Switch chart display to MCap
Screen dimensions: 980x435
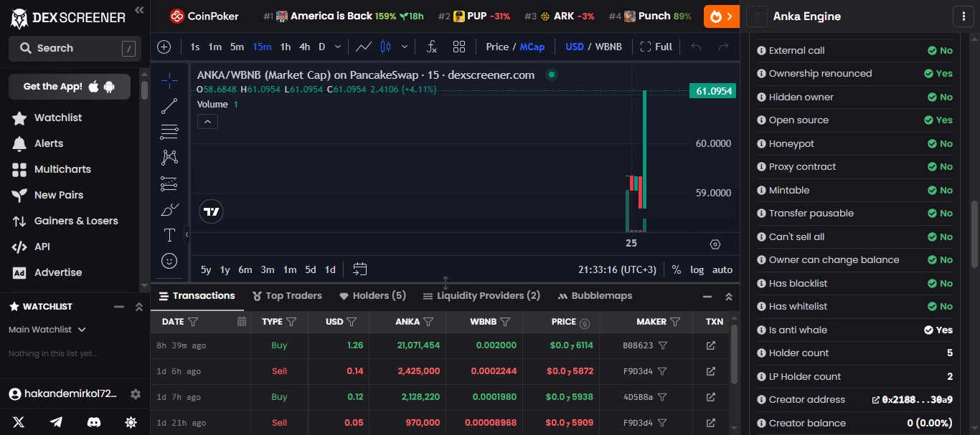click(532, 47)
